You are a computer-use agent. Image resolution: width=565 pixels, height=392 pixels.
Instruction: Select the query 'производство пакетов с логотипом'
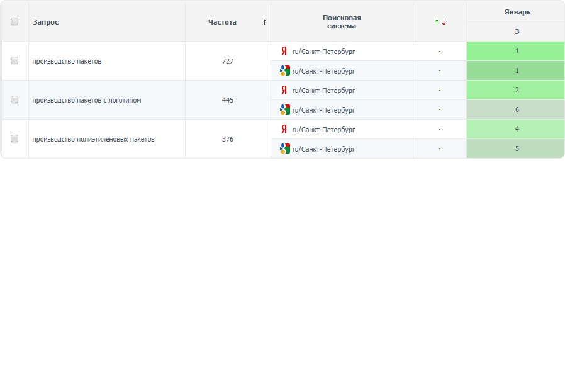click(87, 100)
